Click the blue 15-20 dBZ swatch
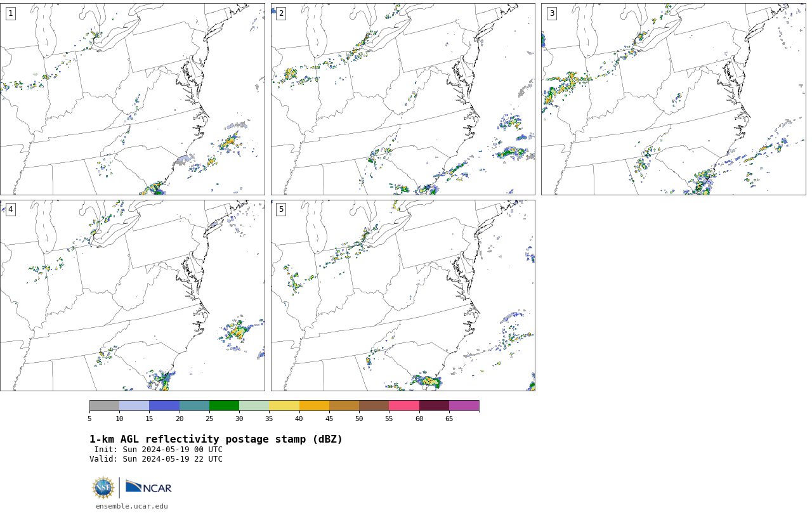Image resolution: width=812 pixels, height=513 pixels. [x=164, y=406]
